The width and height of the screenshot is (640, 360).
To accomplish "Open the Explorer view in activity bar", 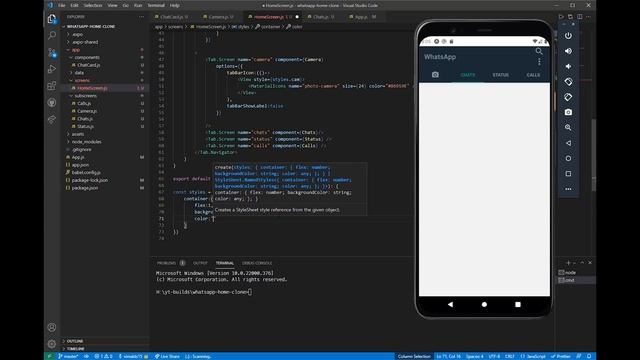I will 52,19.
